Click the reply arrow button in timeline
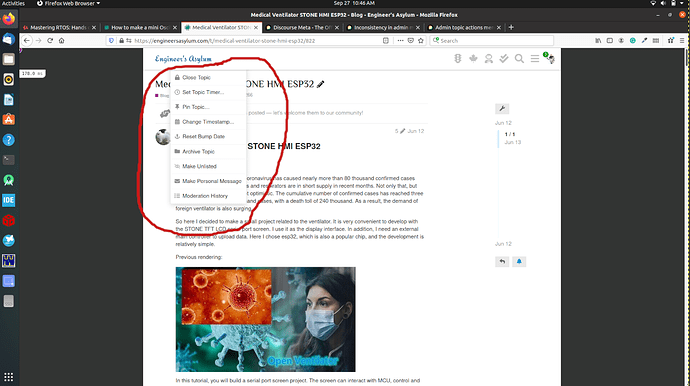This screenshot has width=690, height=386. pyautogui.click(x=502, y=261)
